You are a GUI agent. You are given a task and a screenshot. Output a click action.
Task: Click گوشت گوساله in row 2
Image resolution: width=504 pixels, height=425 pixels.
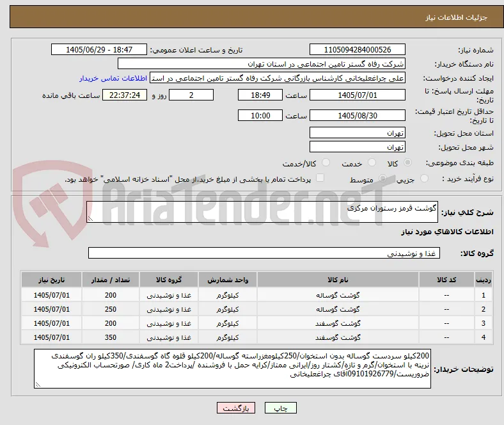[x=338, y=309]
